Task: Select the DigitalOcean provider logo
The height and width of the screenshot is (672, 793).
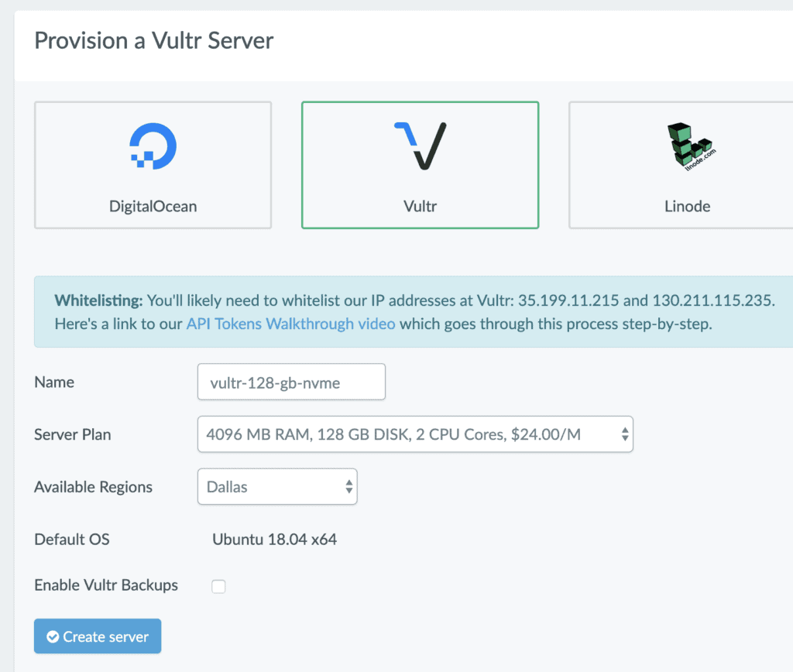Action: tap(153, 146)
